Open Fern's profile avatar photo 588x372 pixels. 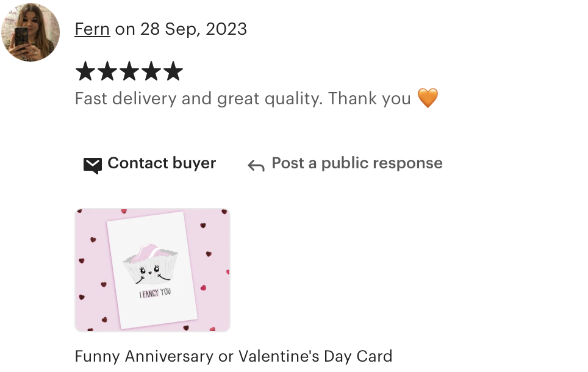click(30, 32)
